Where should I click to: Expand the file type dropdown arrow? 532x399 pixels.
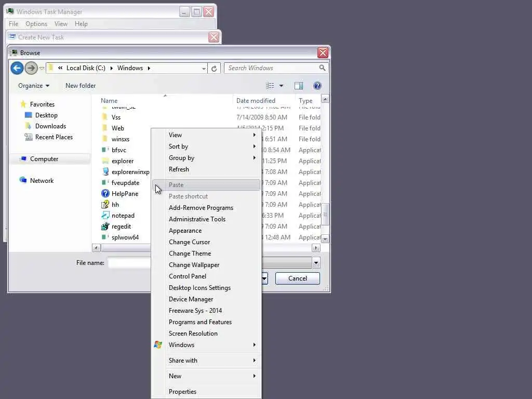[x=316, y=263]
